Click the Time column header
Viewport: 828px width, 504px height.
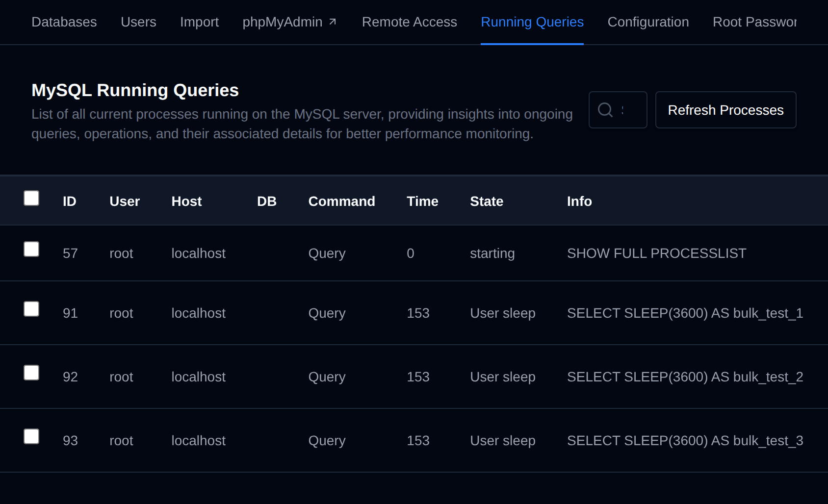pyautogui.click(x=422, y=202)
